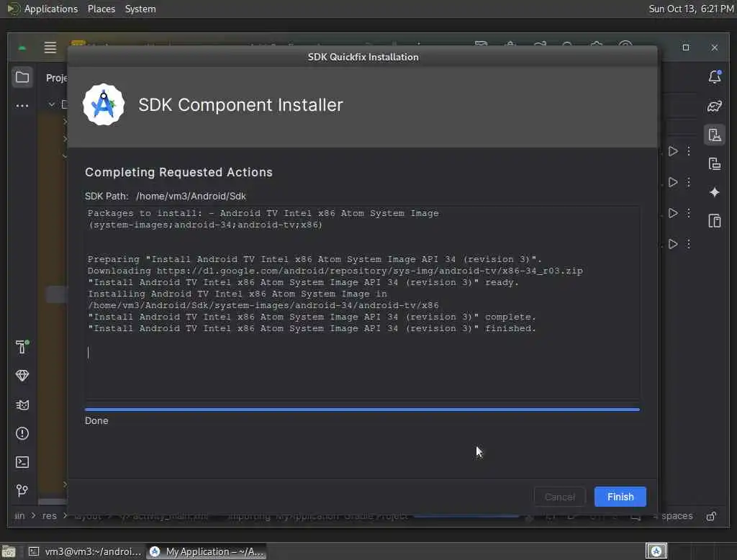The width and height of the screenshot is (737, 560).
Task: Toggle the read-only lock icon
Action: 711,516
